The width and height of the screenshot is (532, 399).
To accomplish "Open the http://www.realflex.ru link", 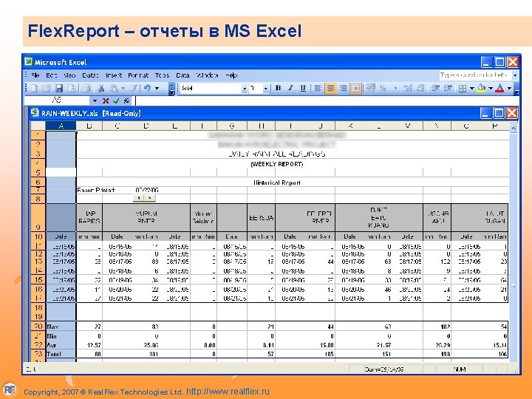I will (x=228, y=391).
